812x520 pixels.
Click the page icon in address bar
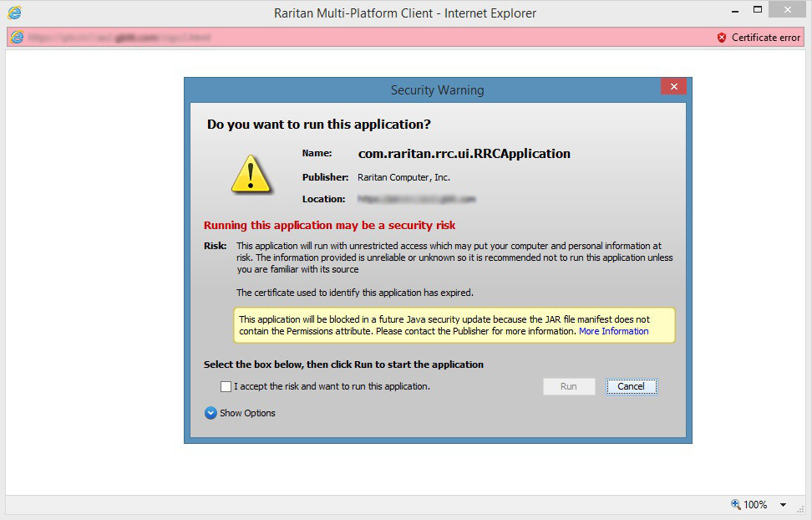point(17,38)
